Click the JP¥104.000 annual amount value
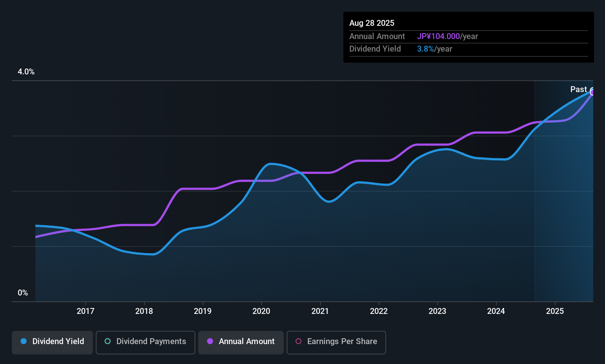This screenshot has height=364, width=605. [438, 36]
